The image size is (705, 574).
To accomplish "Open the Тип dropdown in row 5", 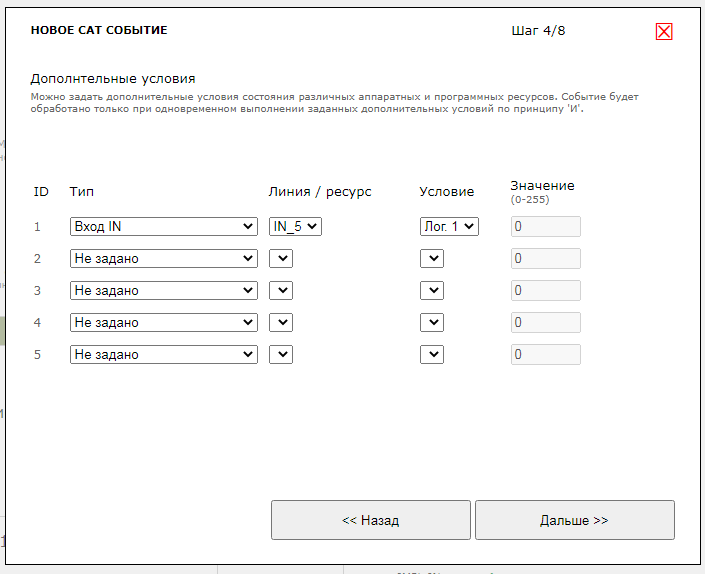I will (164, 355).
